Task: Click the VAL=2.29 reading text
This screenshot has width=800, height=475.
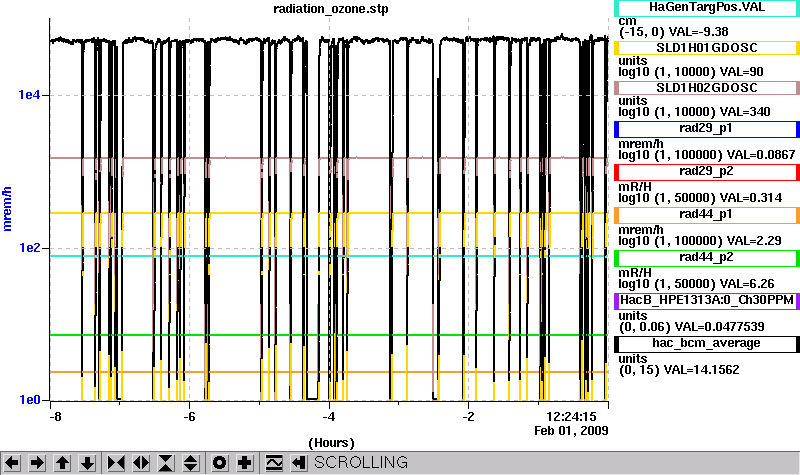Action: 754,241
